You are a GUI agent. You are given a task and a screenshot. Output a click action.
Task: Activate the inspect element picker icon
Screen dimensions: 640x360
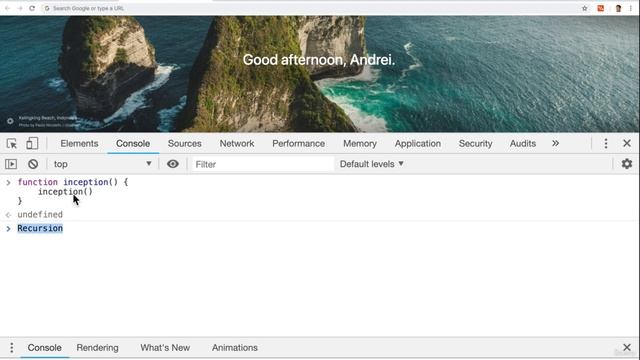[x=11, y=144]
